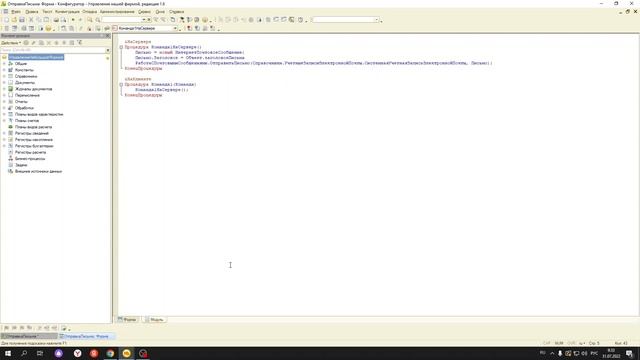Click the Save icon in the toolbar

click(22, 20)
